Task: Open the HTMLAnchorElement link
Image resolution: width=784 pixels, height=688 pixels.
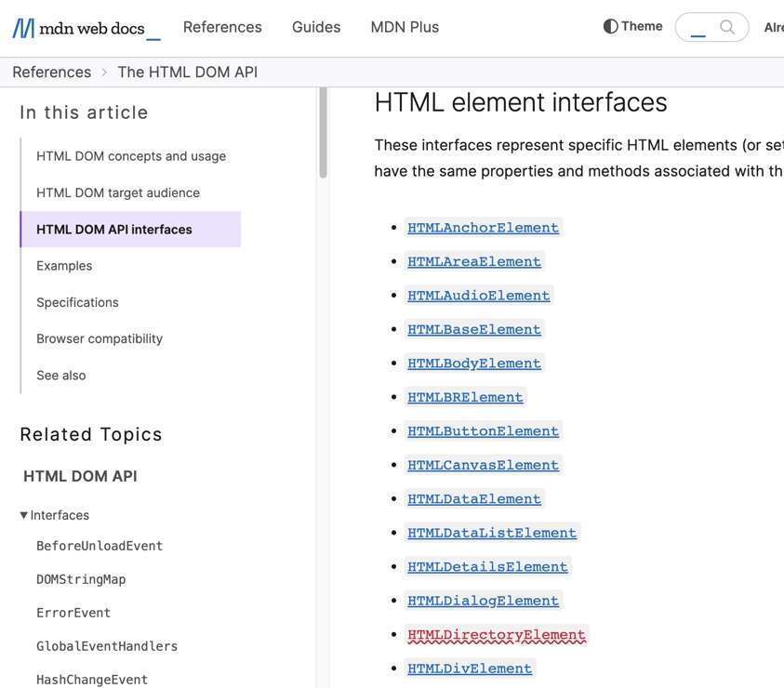Action: coord(483,228)
